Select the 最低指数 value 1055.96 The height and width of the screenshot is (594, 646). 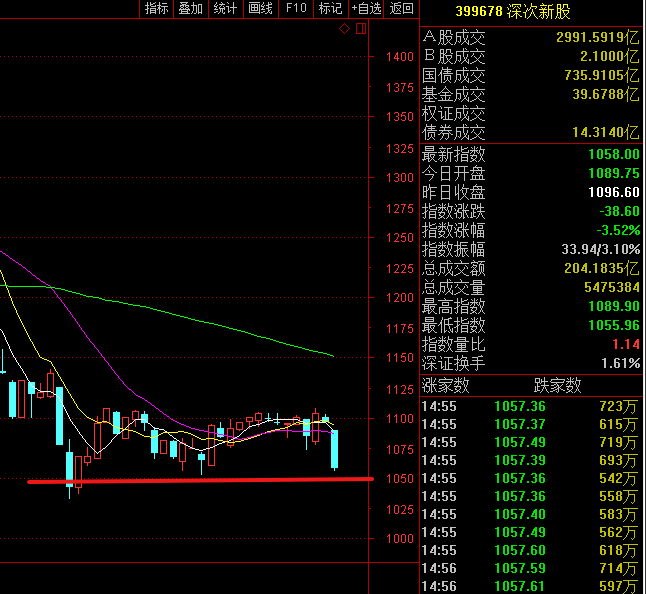coord(614,325)
